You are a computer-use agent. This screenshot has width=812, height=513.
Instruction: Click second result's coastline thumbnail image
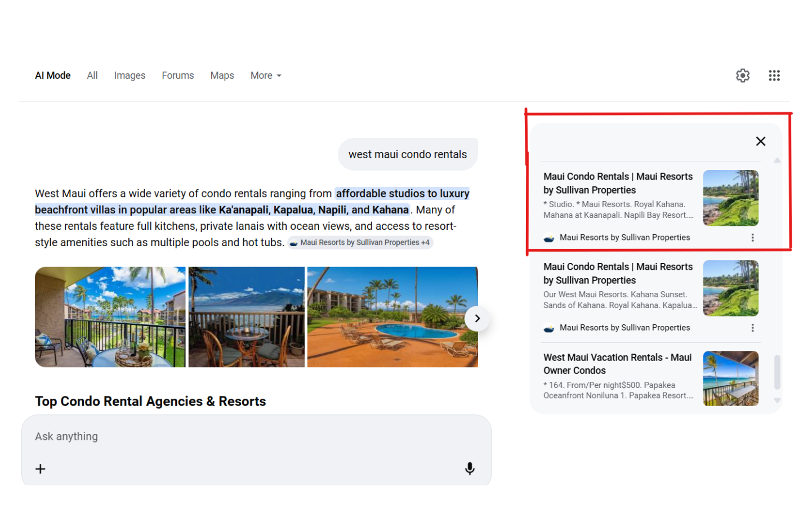tap(731, 288)
